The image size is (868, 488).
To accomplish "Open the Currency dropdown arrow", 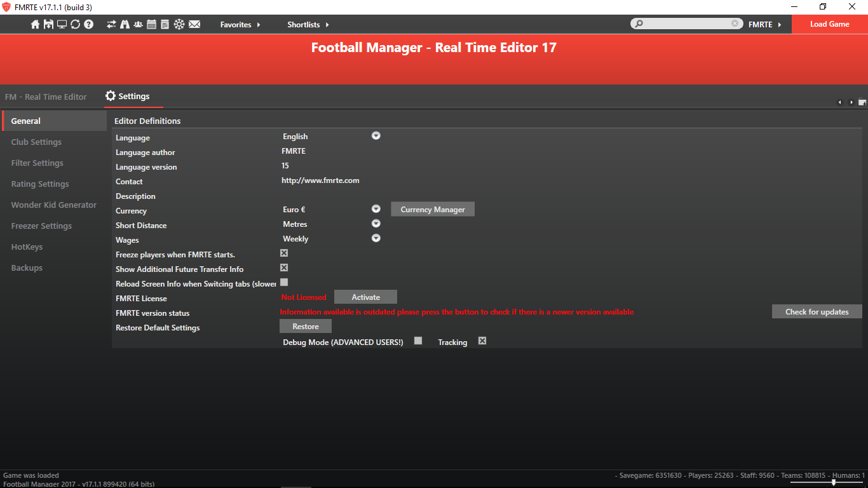I will pos(376,208).
